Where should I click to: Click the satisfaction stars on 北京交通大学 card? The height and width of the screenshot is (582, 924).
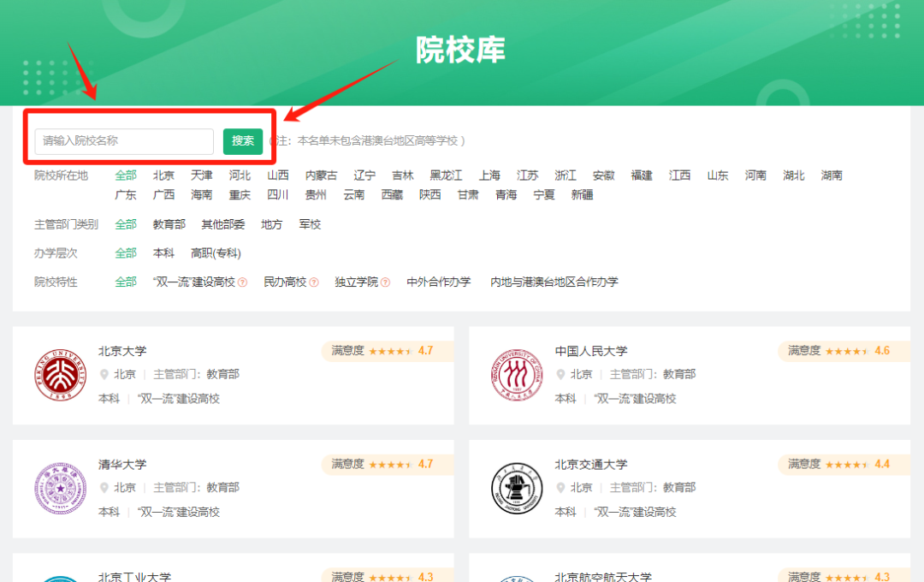click(x=847, y=465)
